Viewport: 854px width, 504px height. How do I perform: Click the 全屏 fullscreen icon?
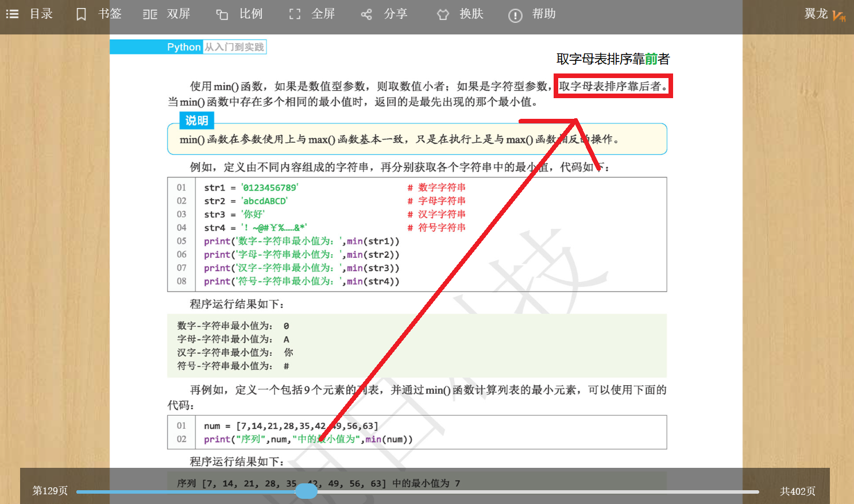click(x=295, y=14)
